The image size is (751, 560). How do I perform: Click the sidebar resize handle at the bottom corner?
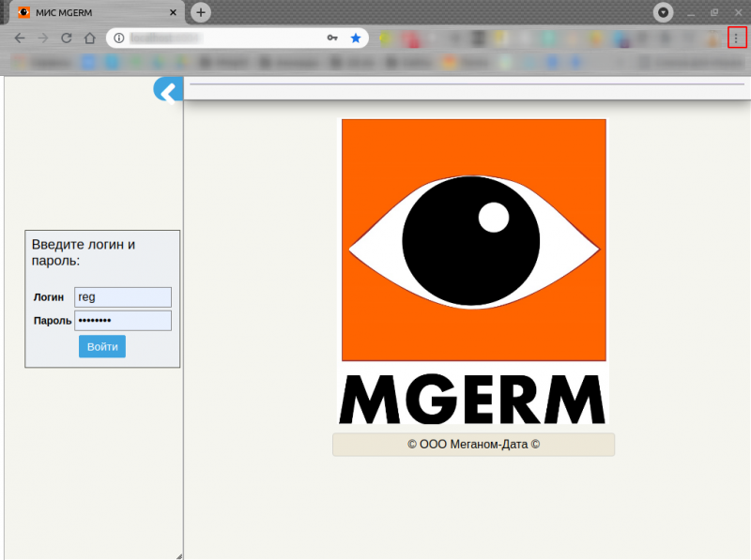pos(178,554)
